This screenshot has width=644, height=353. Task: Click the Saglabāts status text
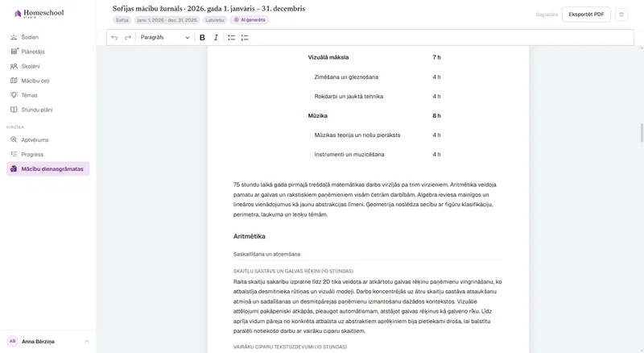tap(547, 15)
